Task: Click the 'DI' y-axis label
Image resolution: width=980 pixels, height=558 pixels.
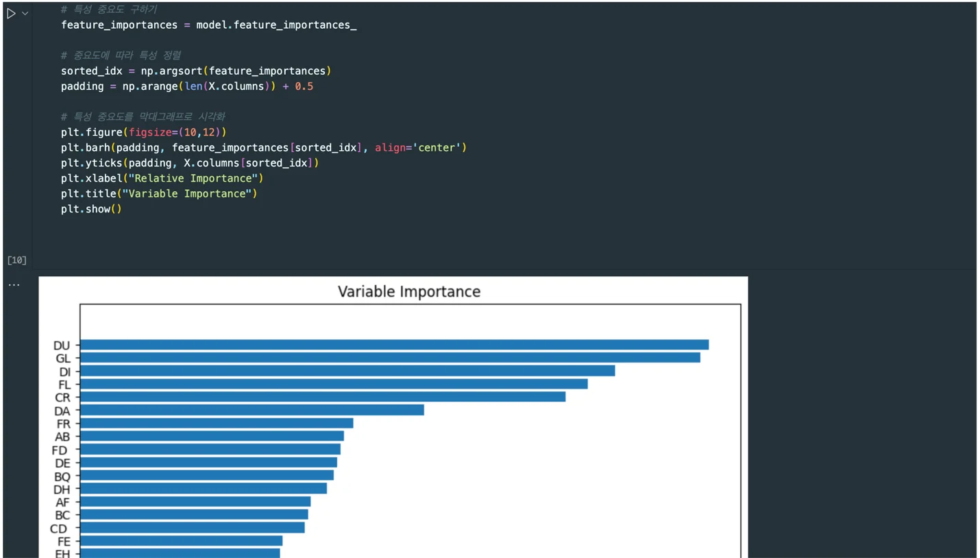Action: coord(65,372)
